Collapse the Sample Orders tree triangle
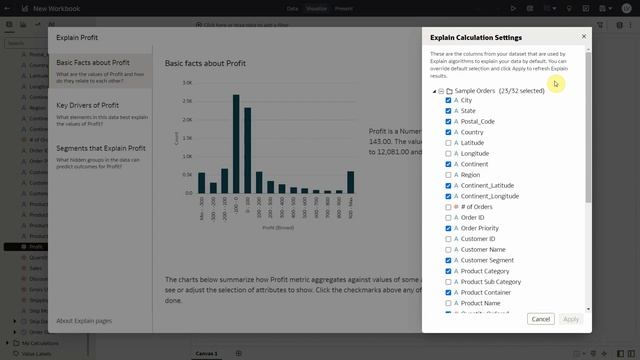640x360 pixels. tap(434, 91)
